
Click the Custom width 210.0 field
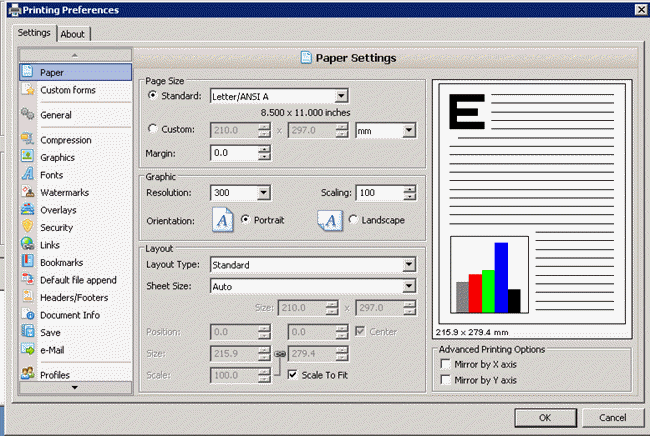point(234,131)
